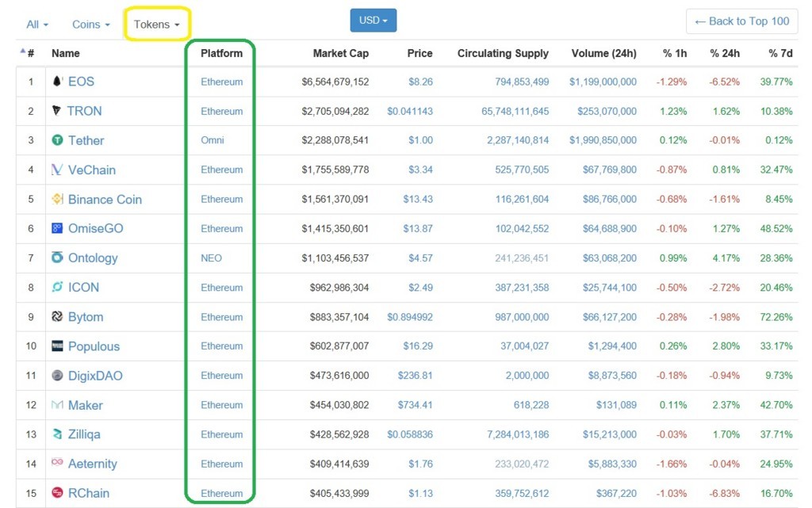Open the RChain name link
812x508 pixels.
point(89,493)
